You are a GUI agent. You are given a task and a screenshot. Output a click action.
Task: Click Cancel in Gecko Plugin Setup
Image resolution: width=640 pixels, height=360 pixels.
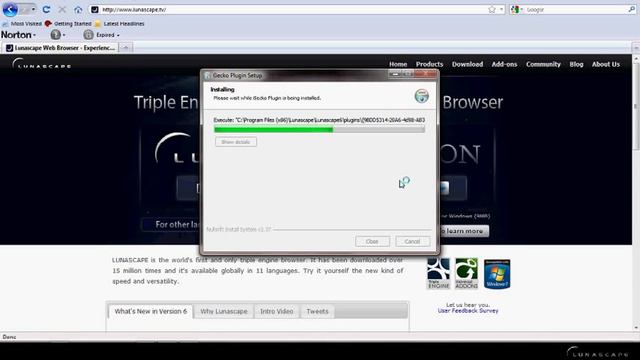[x=412, y=241]
